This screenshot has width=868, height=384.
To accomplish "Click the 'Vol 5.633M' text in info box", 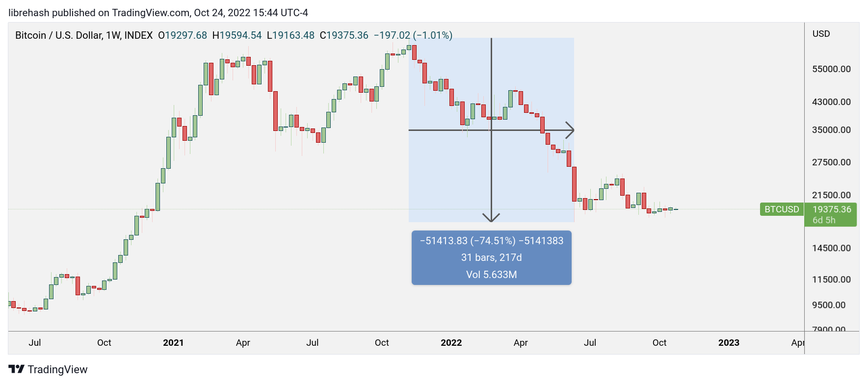I will pos(491,275).
